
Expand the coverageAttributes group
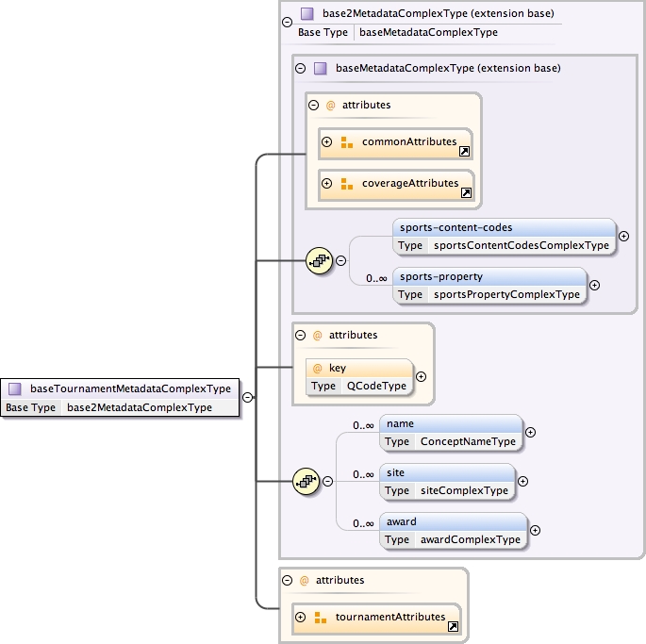point(327,184)
